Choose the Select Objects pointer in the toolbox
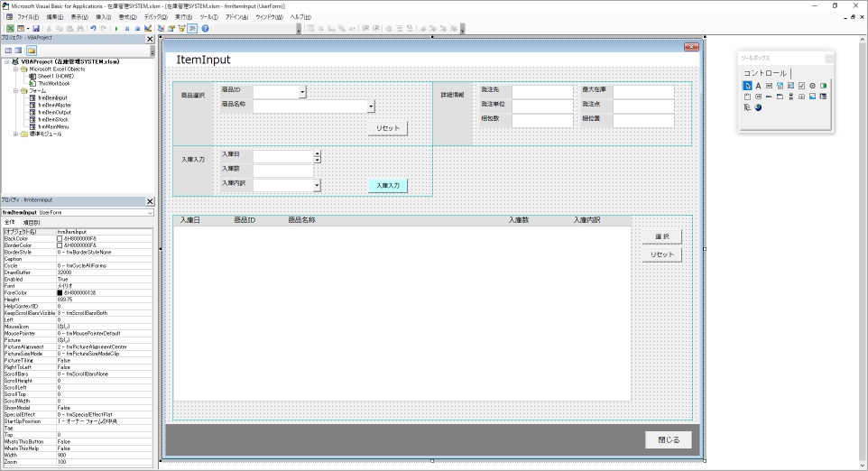This screenshot has width=868, height=471. click(747, 86)
